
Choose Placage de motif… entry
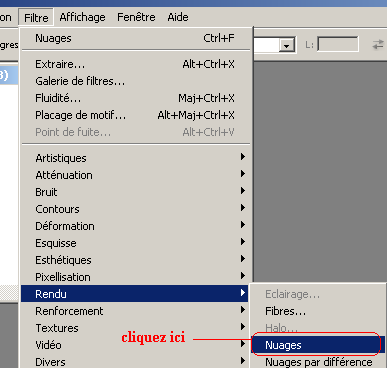click(135, 115)
